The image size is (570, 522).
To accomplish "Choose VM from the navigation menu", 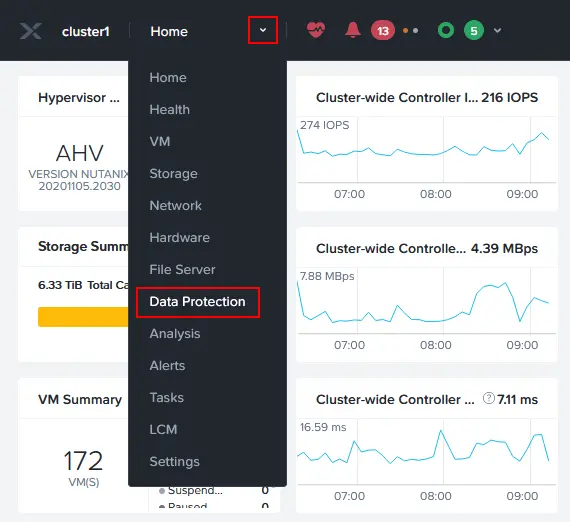I will tap(160, 141).
